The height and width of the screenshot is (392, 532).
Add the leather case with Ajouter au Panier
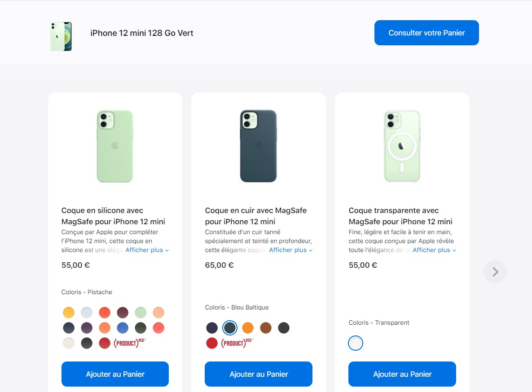click(259, 374)
